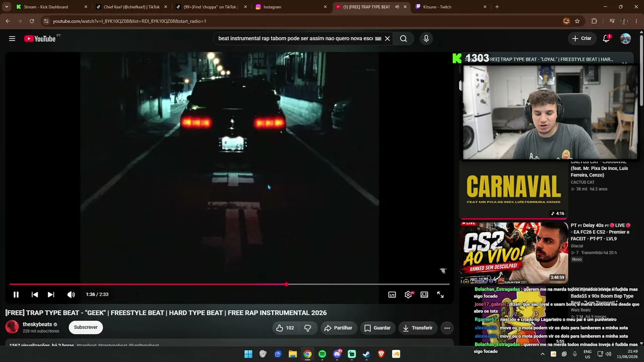The height and width of the screenshot is (362, 644).
Task: Open the CARNAVAL video thumbnail
Action: pyautogui.click(x=513, y=189)
